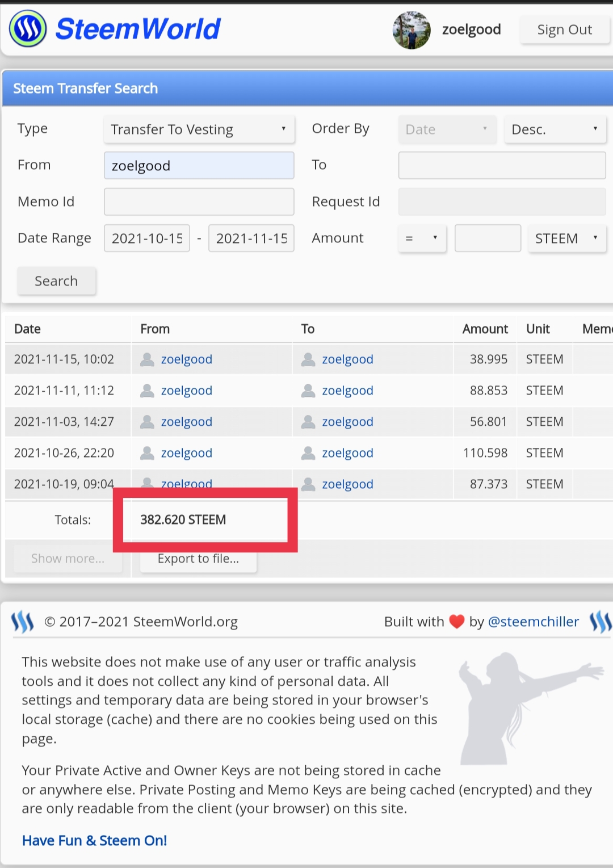Open From zoelgood link in 2021-11-03 row

tap(187, 422)
